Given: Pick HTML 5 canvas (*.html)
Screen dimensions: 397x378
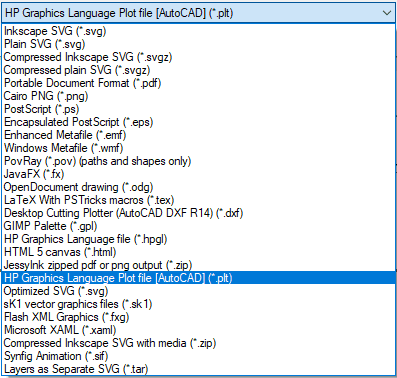Looking at the screenshot, I should (198, 252).
